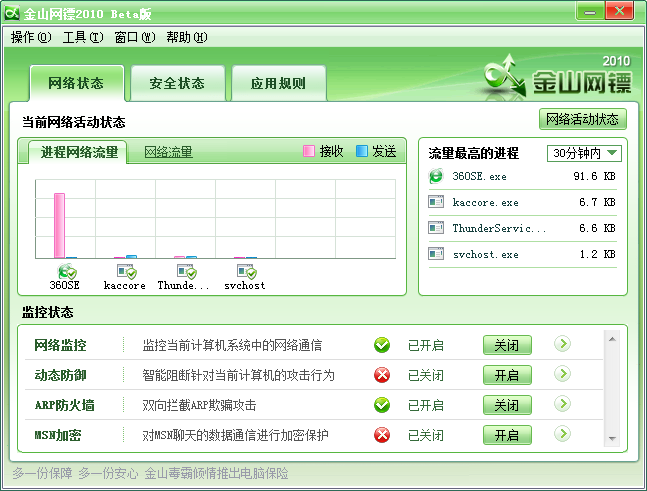
Task: Open details arrow for 动态防御
Action: coord(562,374)
